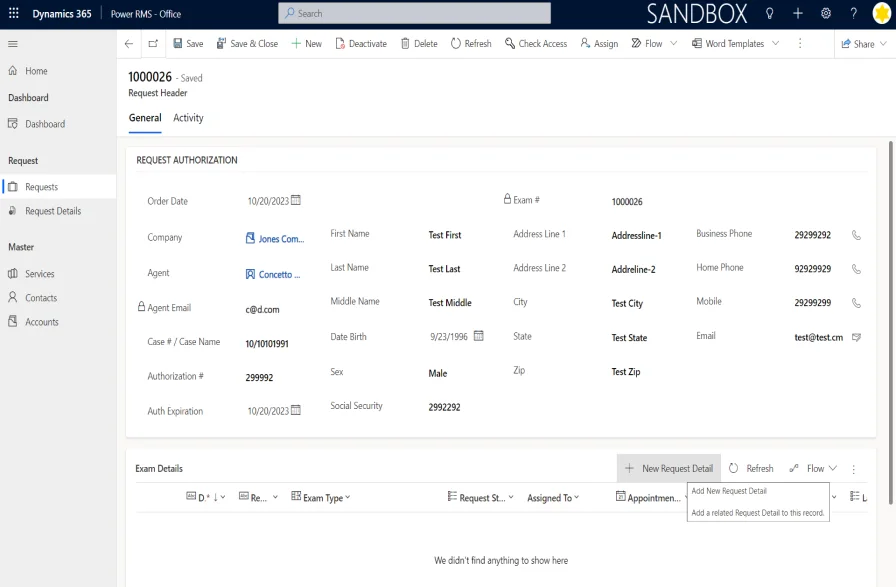Open Request Details in the sidebar

(x=53, y=211)
